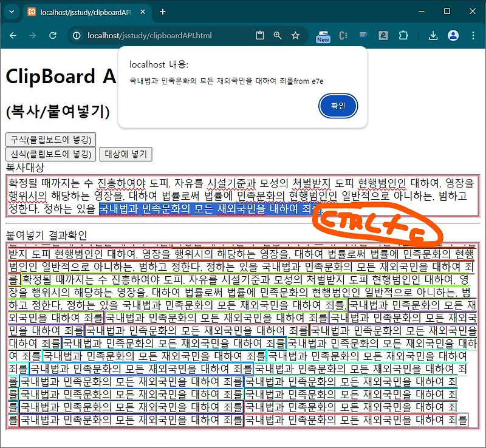Navigate back with the back arrow
The width and height of the screenshot is (486, 448).
tap(13, 36)
